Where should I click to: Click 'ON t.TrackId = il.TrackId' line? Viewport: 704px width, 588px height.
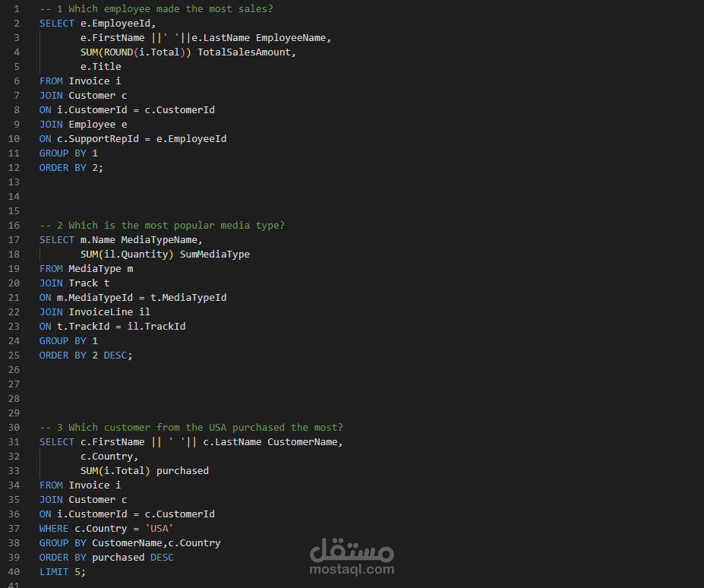coord(112,326)
